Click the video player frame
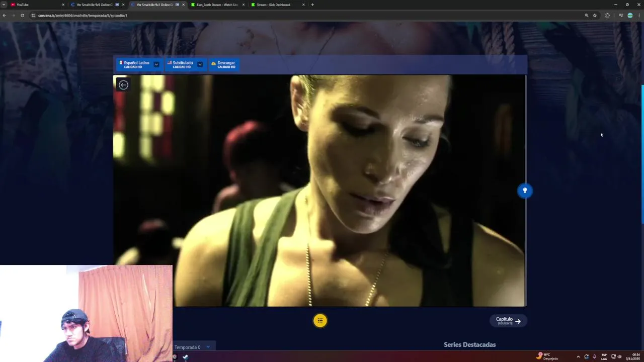The width and height of the screenshot is (644, 362). point(319,191)
